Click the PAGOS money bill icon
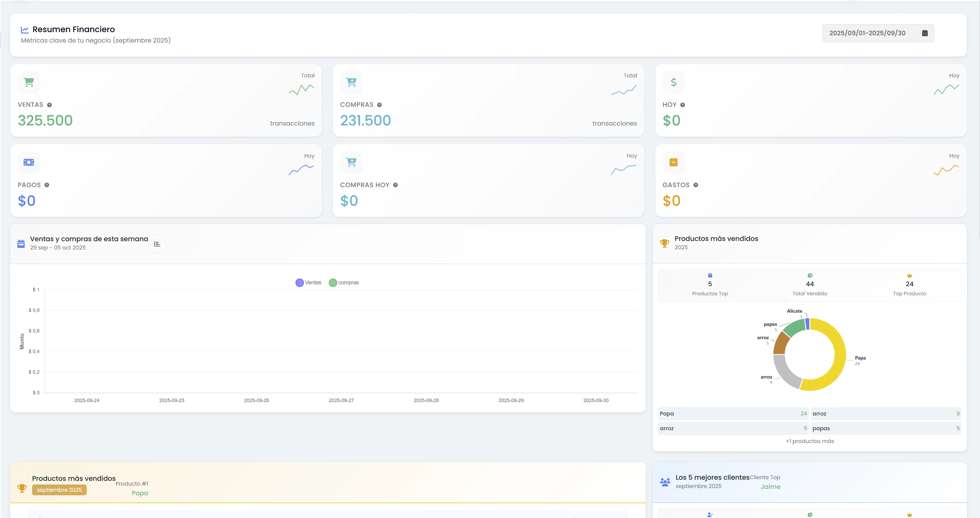The width and height of the screenshot is (980, 518). pos(29,162)
